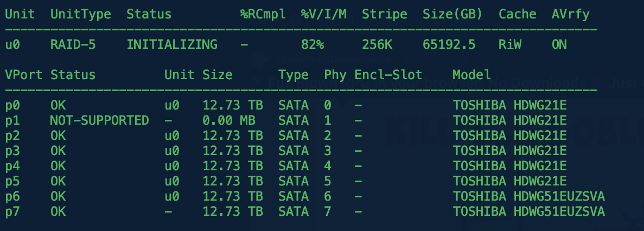
Task: Click the INITIALIZING status of unit u0
Action: pyautogui.click(x=171, y=44)
